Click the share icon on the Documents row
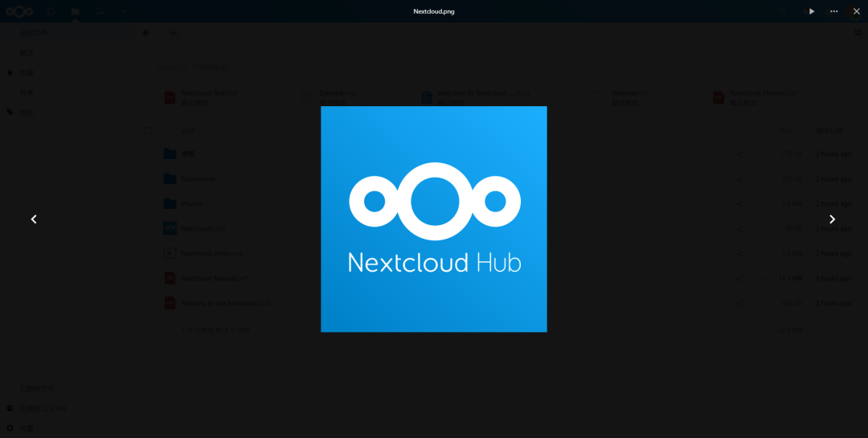Image resolution: width=868 pixels, height=438 pixels. pyautogui.click(x=739, y=179)
